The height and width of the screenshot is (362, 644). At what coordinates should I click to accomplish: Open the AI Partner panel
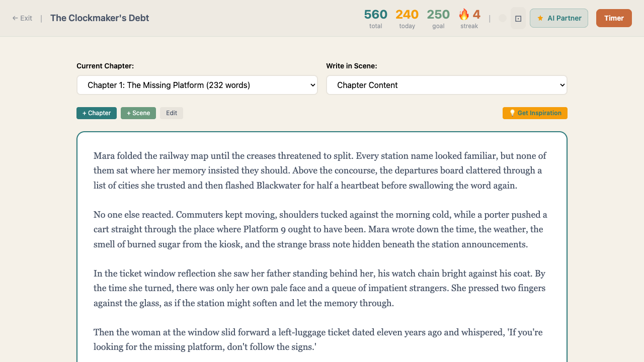pos(559,18)
